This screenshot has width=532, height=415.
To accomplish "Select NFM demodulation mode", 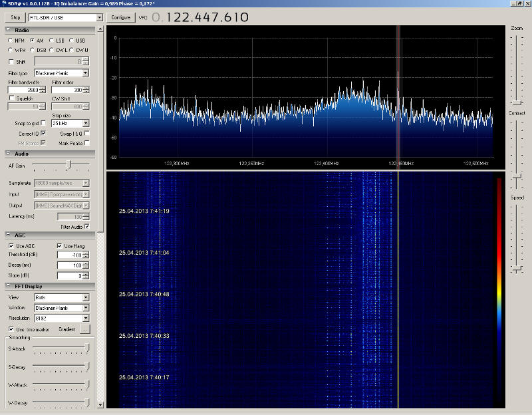I will pyautogui.click(x=11, y=41).
